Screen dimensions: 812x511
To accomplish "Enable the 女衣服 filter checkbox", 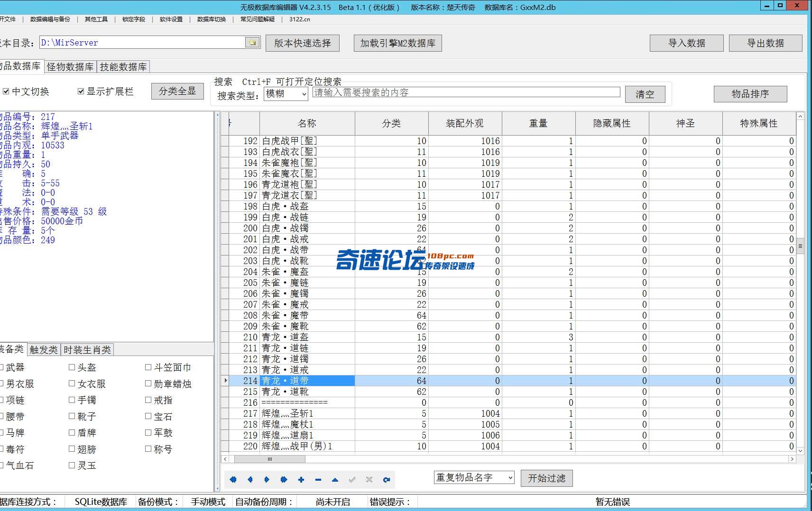I will tap(72, 383).
